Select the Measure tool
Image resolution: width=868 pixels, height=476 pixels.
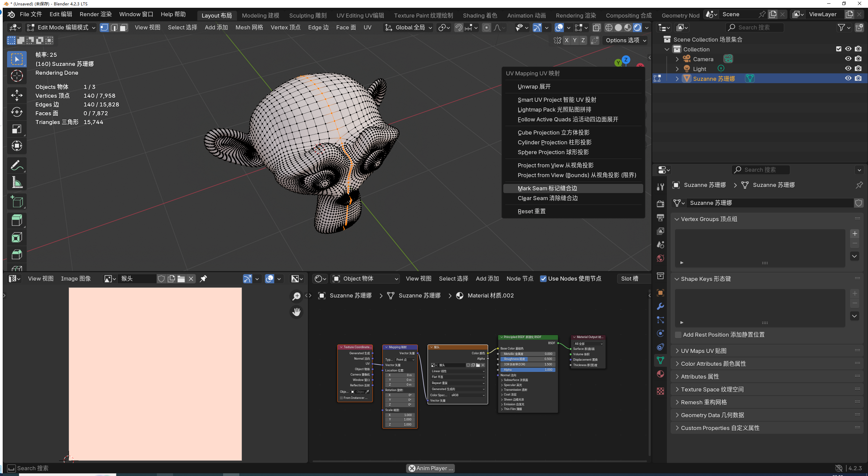click(17, 182)
